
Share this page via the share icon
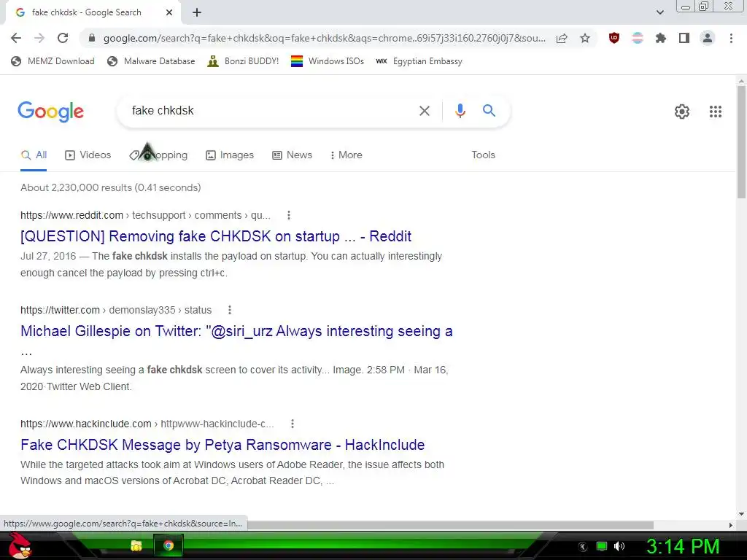coord(562,38)
